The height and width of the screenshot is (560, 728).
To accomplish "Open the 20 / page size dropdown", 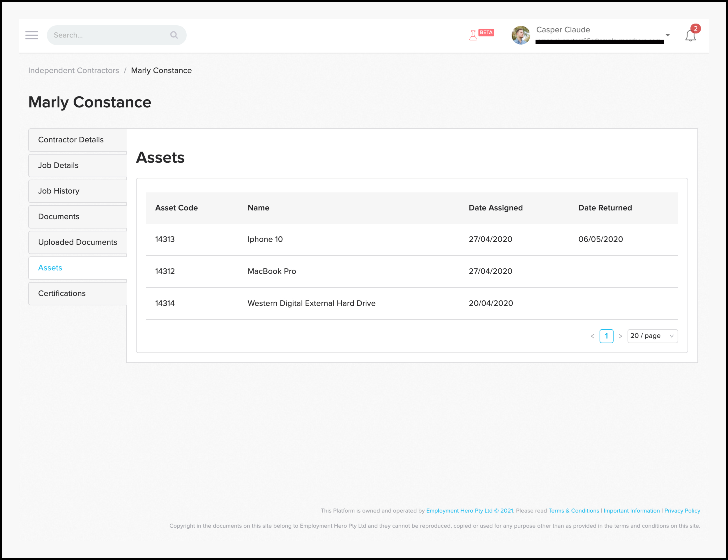I will 652,336.
